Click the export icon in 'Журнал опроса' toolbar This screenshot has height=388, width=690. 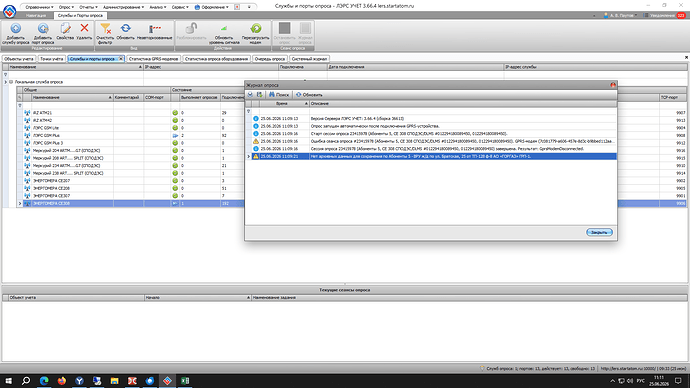[260, 95]
